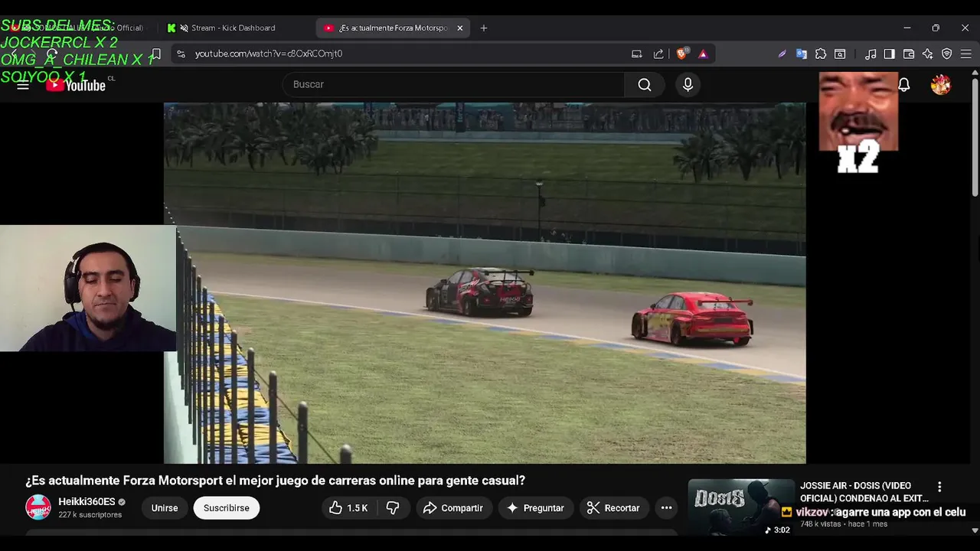Click Recortar to clip the video
The height and width of the screenshot is (551, 980).
[x=614, y=508]
